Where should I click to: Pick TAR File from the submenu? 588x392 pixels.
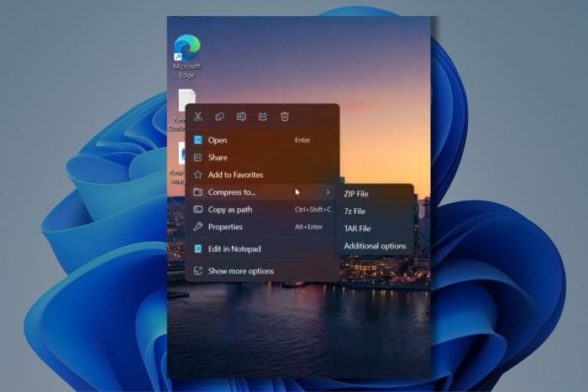(376, 228)
